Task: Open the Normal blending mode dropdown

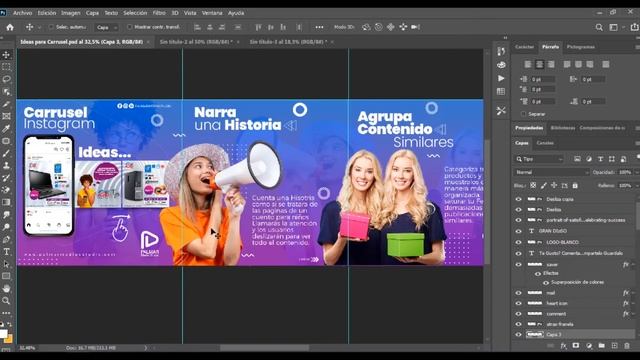Action: [x=551, y=172]
